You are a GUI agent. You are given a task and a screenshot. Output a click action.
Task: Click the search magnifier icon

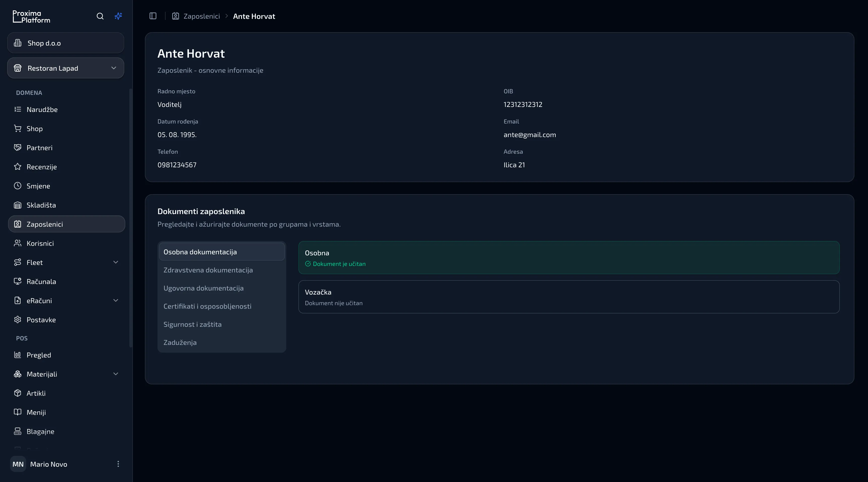[100, 16]
